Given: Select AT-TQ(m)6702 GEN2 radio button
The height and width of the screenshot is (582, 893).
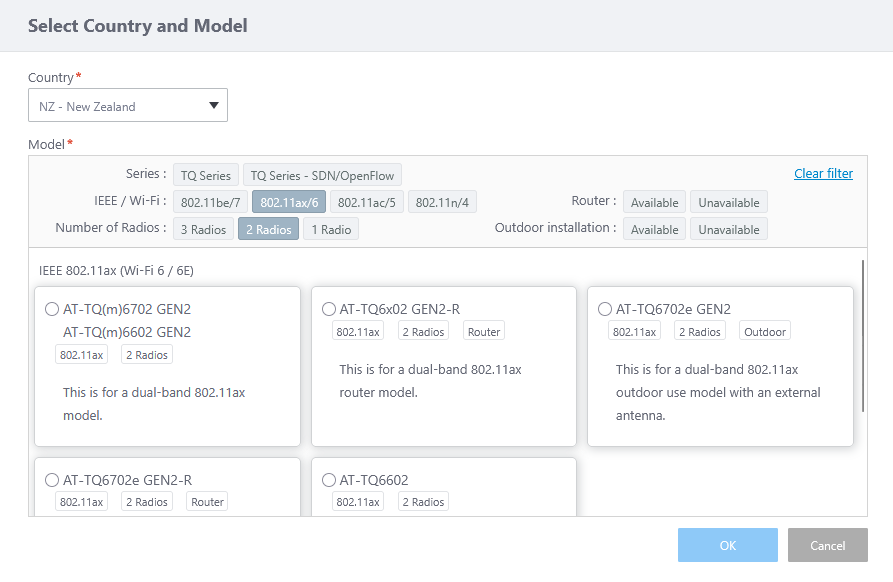Looking at the screenshot, I should [52, 309].
